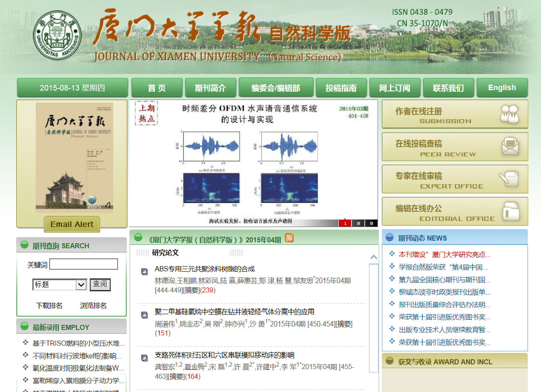Viewport: 541px width, 392px height.
Task: Click document icon beside 支路死体积 article
Action: point(144,358)
